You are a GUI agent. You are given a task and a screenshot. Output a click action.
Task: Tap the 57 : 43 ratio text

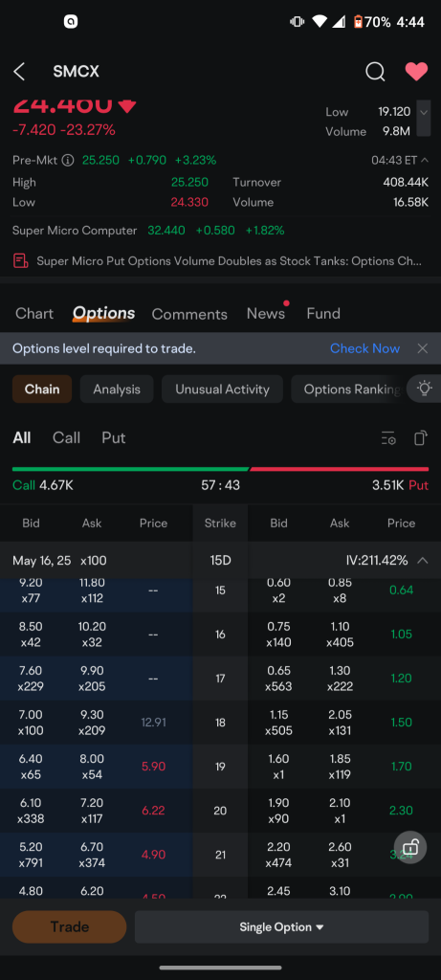coord(220,485)
